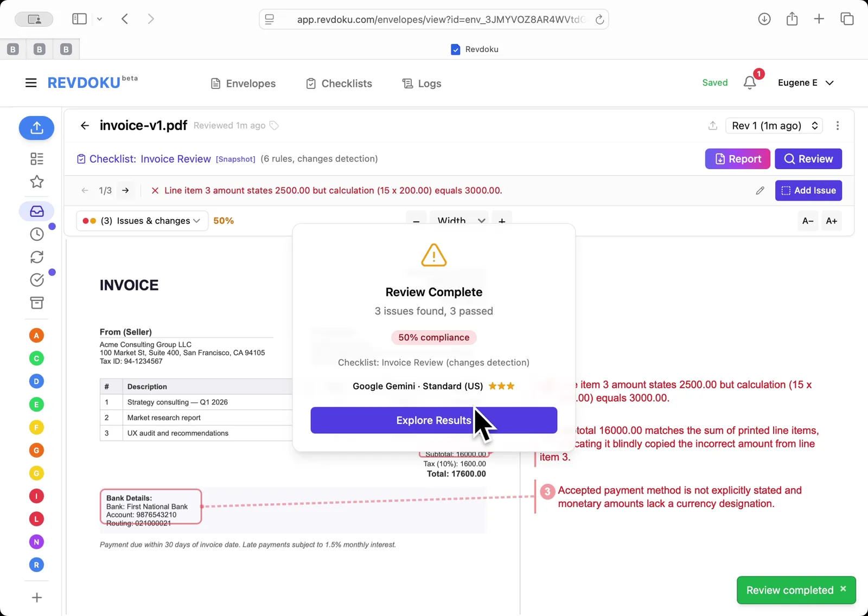The image size is (868, 616).
Task: Expand the Width zoom dropdown
Action: [x=458, y=221]
